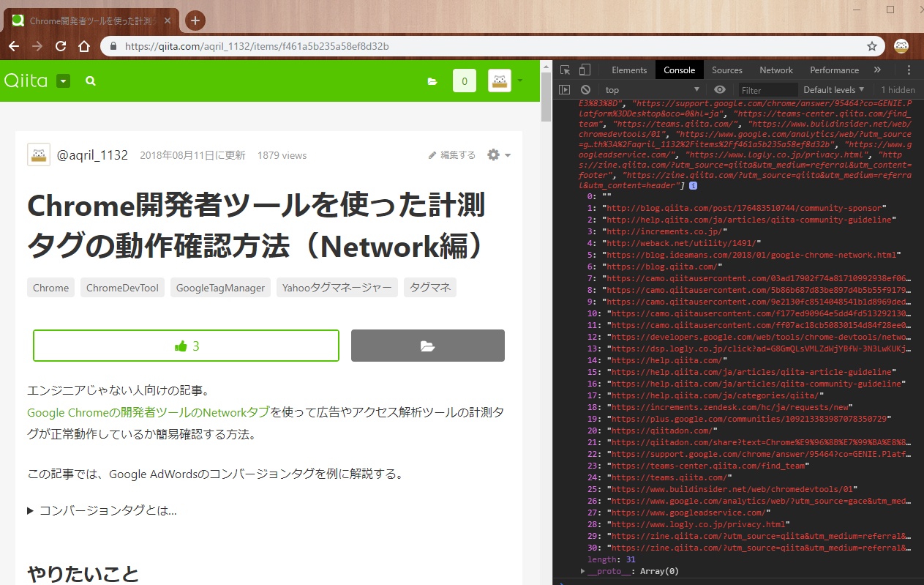924x585 pixels.
Task: Reload the page using the refresh button
Action: pos(61,46)
